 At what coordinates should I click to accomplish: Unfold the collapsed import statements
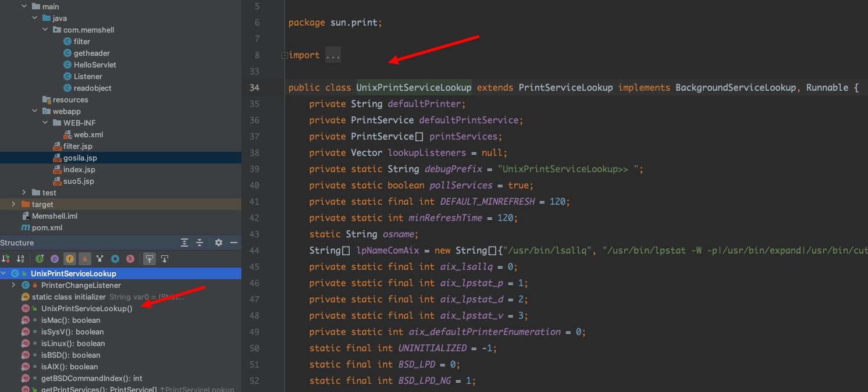333,55
